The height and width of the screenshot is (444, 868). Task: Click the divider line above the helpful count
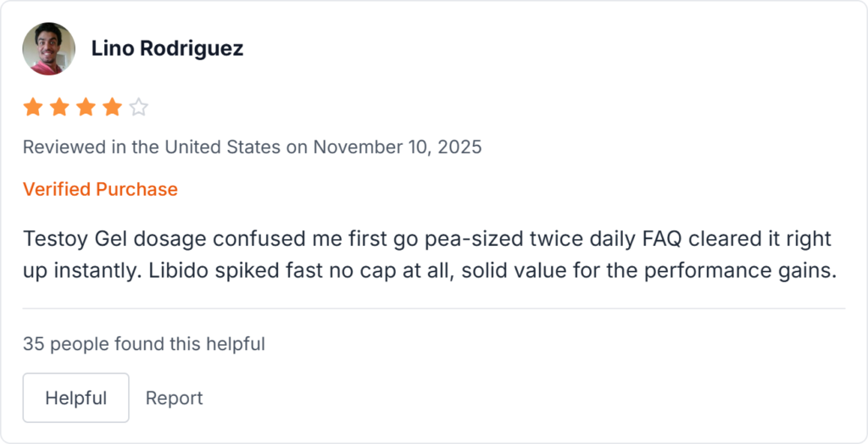click(434, 308)
